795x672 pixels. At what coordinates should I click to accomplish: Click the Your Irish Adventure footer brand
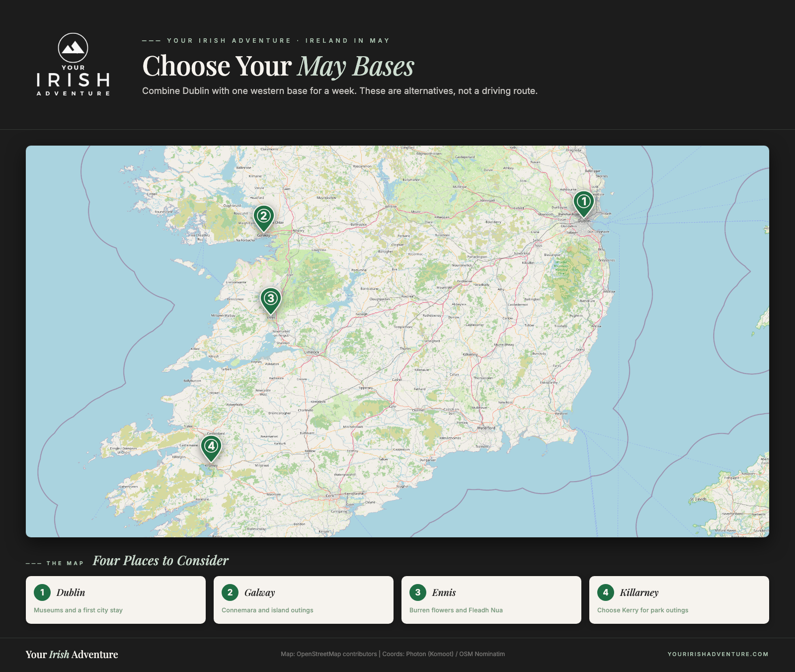pos(72,654)
